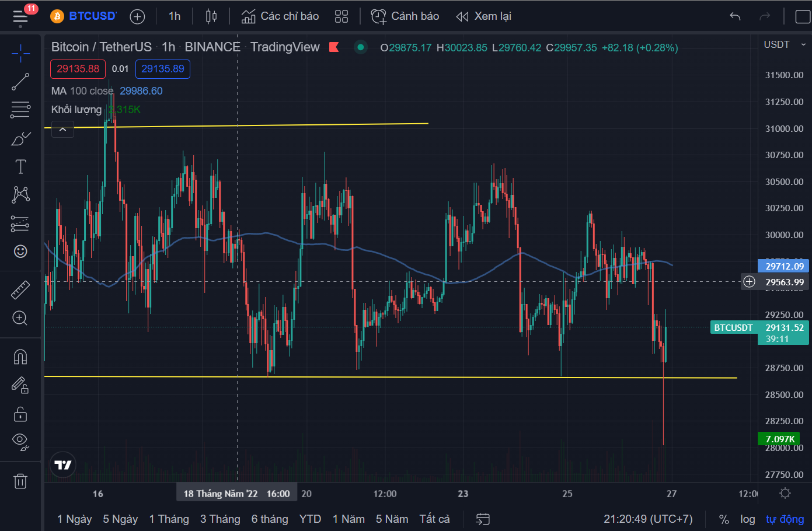Select the trend line tool
Screen dimensions: 812x531
(x=20, y=82)
